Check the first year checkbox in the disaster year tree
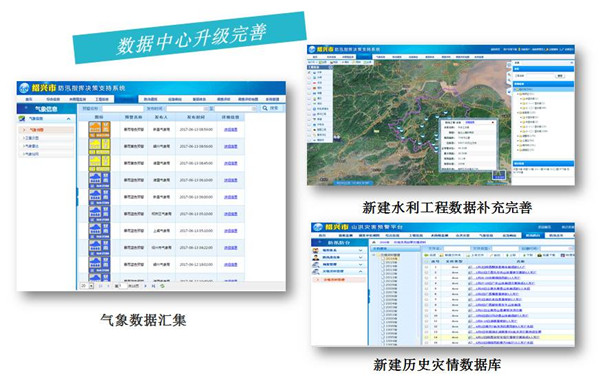The height and width of the screenshot is (381, 600). 383,259
